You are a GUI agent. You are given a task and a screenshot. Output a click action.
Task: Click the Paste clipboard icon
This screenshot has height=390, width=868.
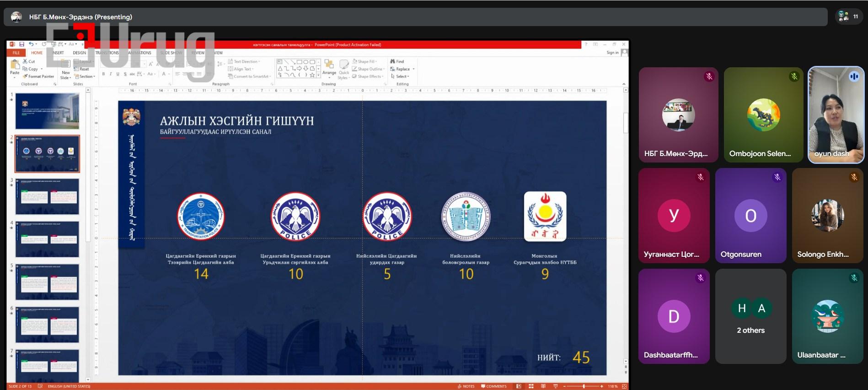(15, 67)
